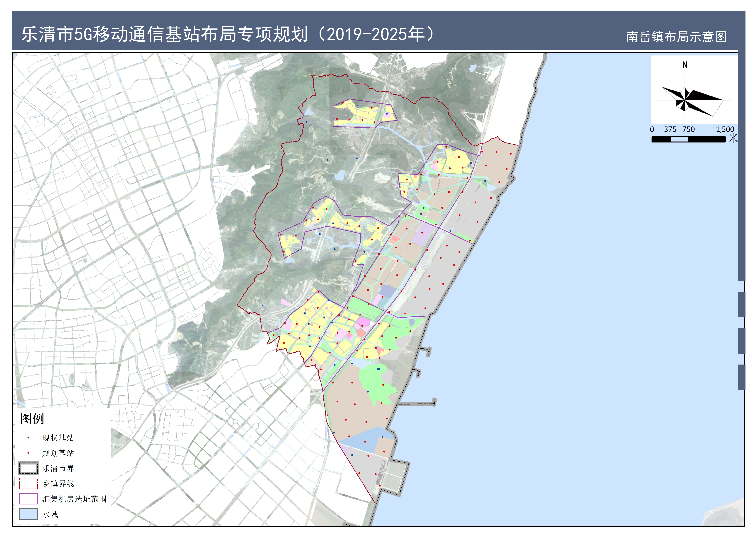Click the scale label 375

point(670,130)
